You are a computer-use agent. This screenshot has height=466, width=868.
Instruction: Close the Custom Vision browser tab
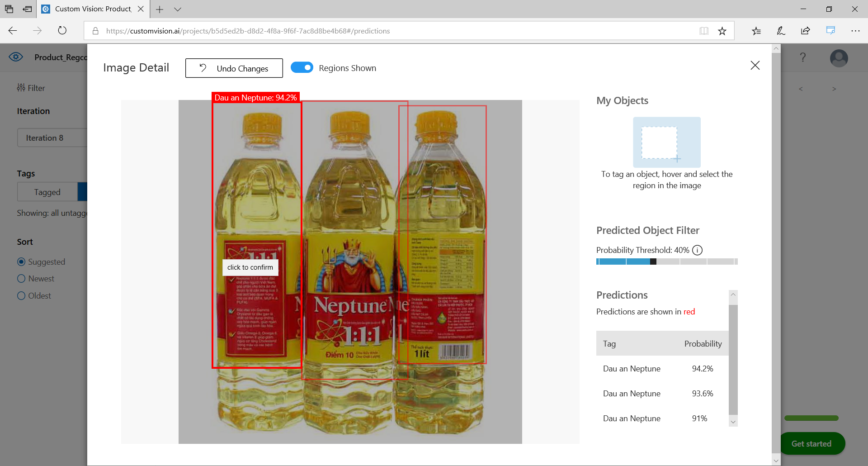tap(141, 9)
